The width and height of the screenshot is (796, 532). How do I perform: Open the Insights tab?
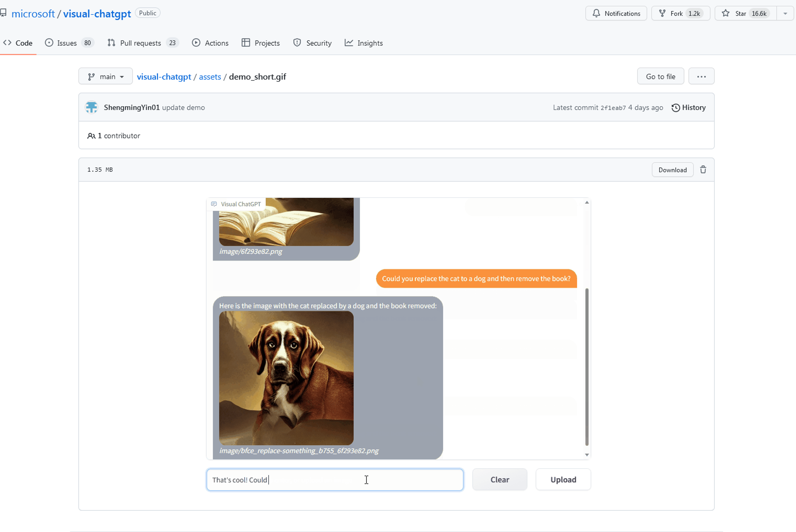pos(364,43)
